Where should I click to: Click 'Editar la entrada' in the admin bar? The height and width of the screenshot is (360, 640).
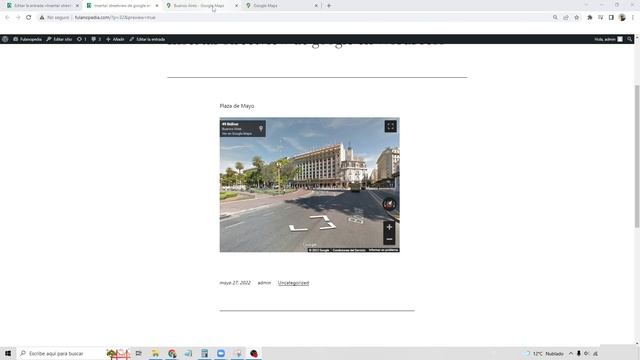[147, 39]
